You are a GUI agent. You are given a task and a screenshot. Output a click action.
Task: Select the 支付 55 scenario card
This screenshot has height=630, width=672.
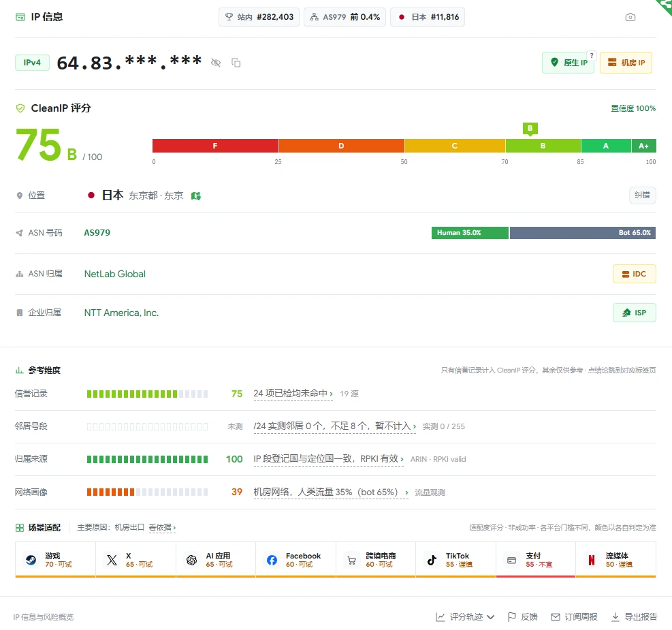[x=536, y=560]
